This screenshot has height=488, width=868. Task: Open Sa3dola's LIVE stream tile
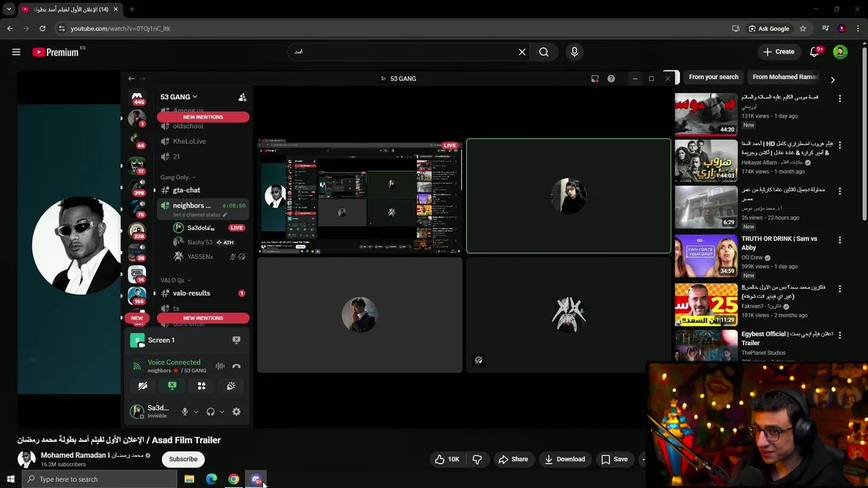coord(359,196)
